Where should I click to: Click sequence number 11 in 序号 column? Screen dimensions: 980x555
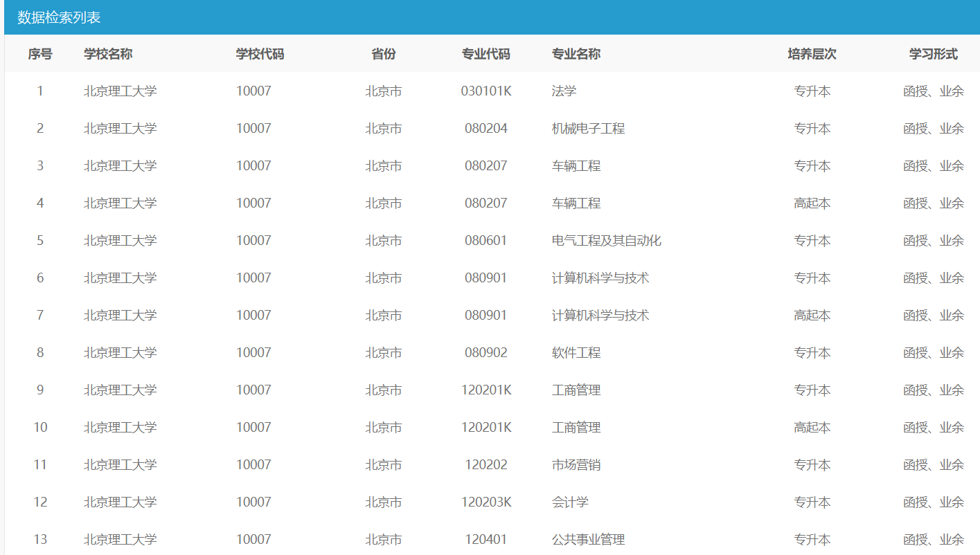click(x=40, y=464)
